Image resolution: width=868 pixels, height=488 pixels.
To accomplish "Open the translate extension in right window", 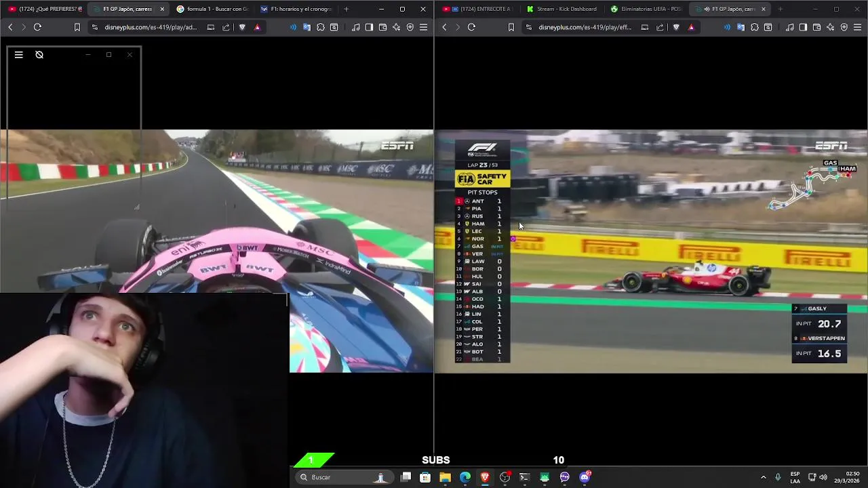I will (741, 27).
